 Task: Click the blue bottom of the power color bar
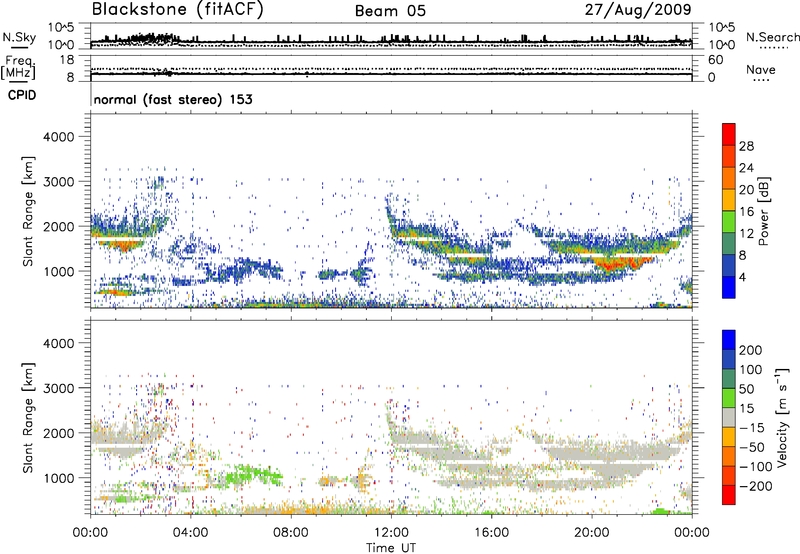point(729,287)
